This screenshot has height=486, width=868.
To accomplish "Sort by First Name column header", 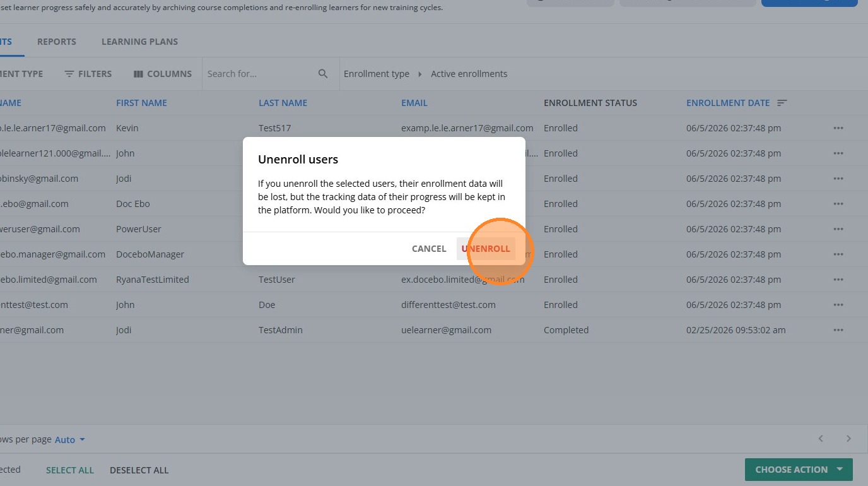I will click(141, 103).
